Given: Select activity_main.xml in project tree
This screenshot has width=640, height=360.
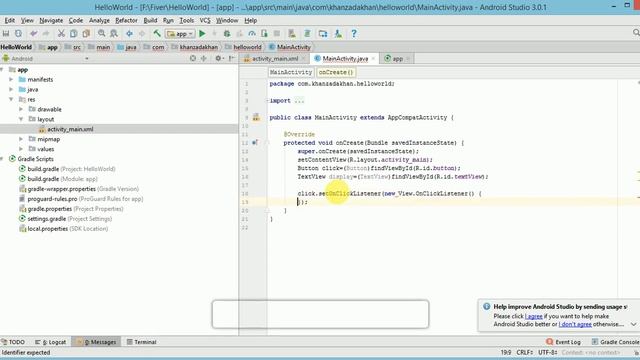Looking at the screenshot, I should click(70, 129).
